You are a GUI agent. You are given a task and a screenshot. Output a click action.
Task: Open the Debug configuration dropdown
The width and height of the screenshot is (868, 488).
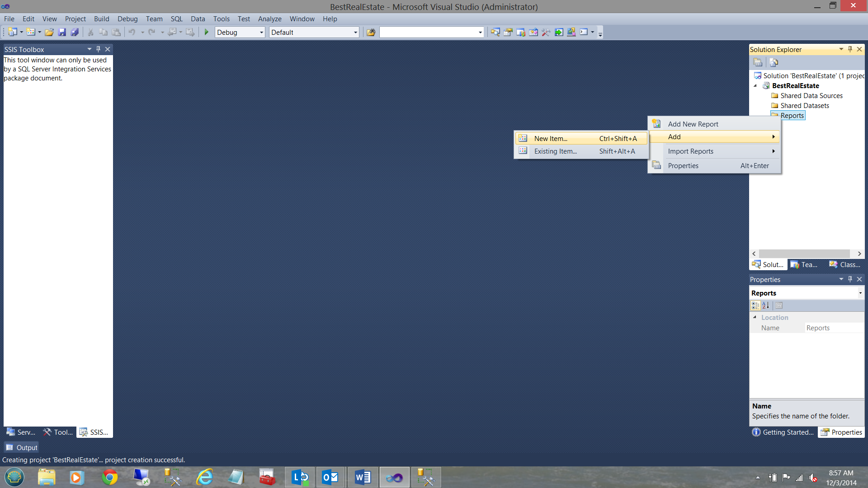tap(261, 32)
